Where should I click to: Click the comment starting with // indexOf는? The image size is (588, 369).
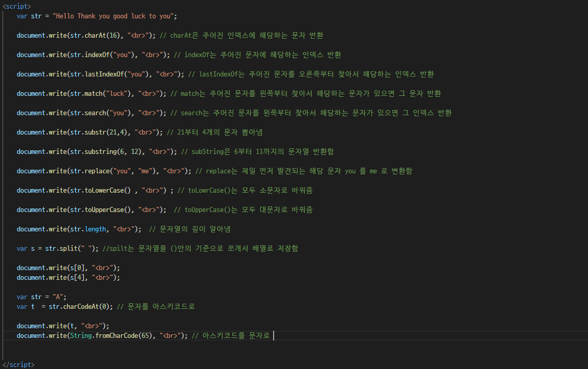click(258, 55)
